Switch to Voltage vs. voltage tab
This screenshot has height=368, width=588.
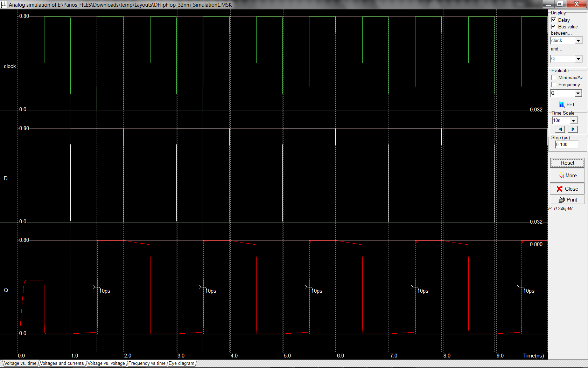pyautogui.click(x=106, y=363)
